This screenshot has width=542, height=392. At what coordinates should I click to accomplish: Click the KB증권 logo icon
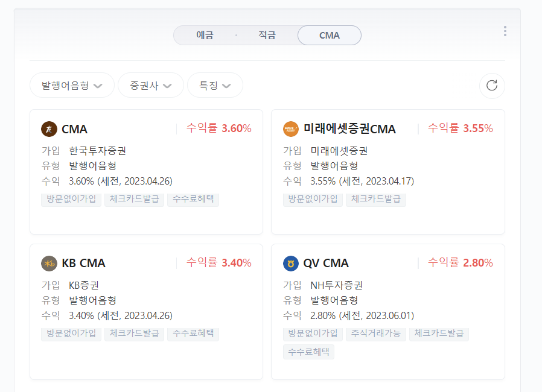click(x=49, y=264)
